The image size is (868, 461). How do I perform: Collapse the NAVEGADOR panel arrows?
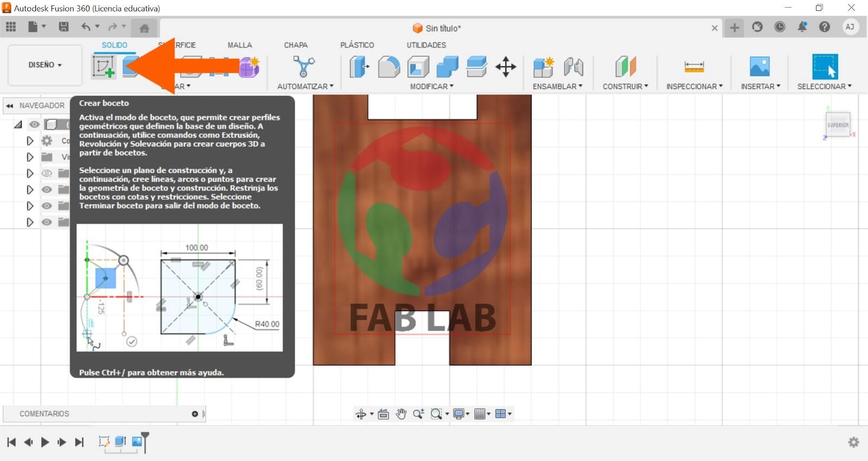(x=10, y=105)
